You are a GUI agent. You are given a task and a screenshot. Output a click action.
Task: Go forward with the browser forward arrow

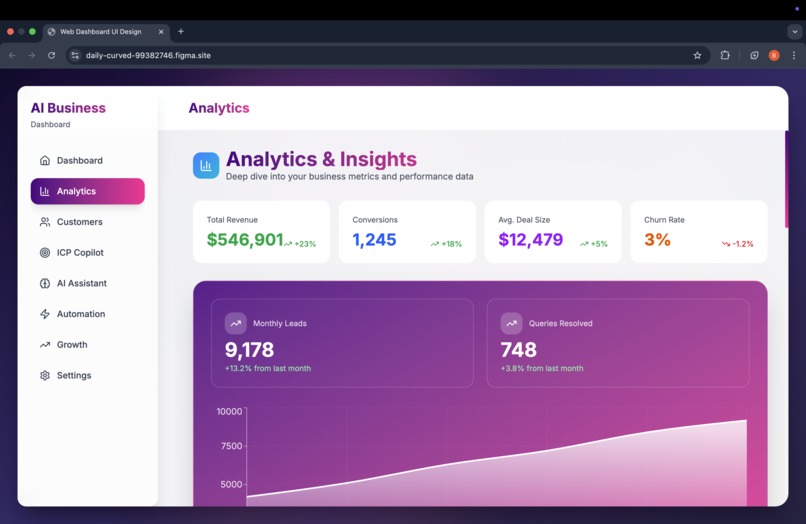point(32,55)
